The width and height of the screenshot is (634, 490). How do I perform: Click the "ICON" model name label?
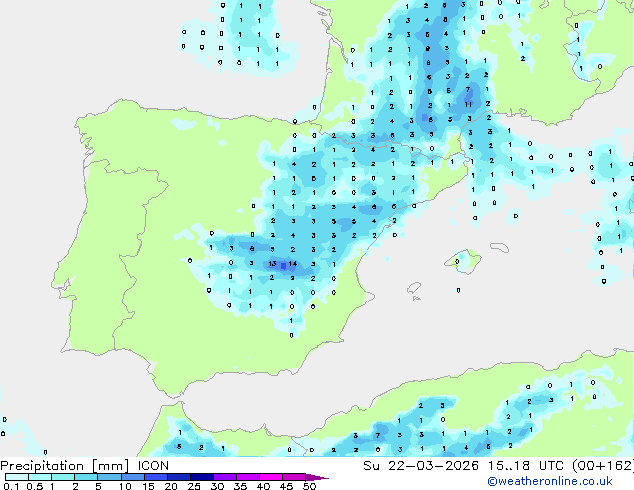point(153,466)
